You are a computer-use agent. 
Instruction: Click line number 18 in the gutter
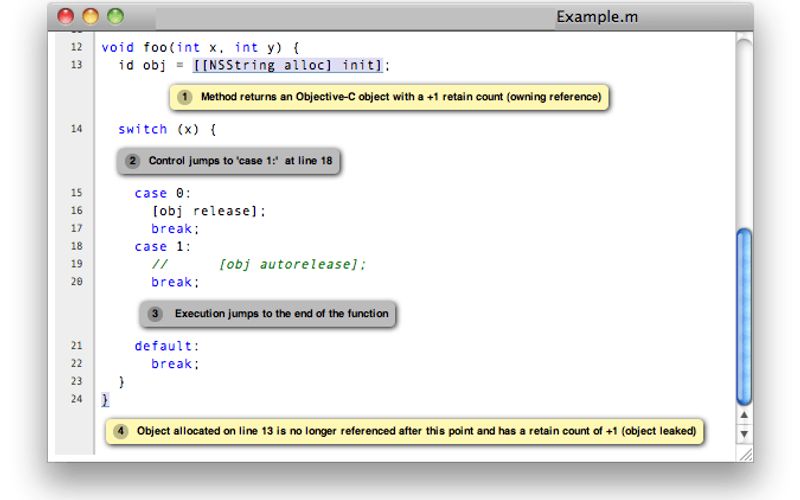(77, 246)
